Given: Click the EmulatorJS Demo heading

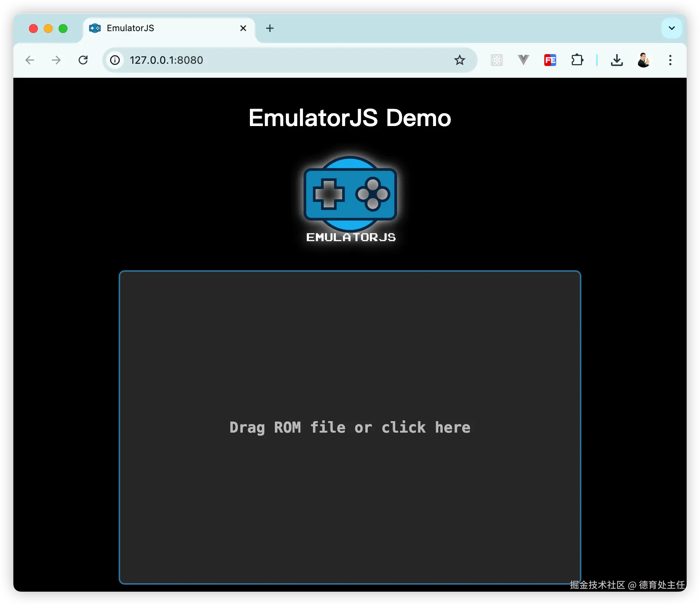Looking at the screenshot, I should (350, 118).
